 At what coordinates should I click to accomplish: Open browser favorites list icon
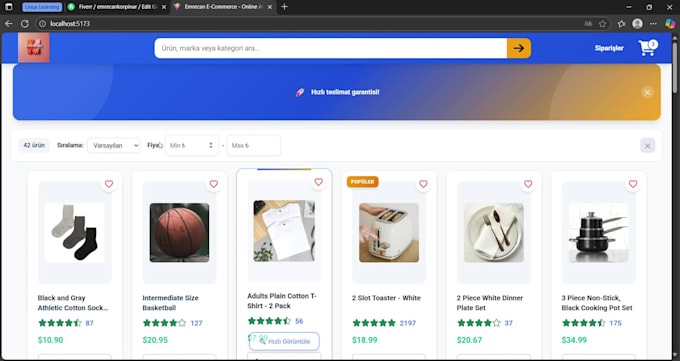pos(621,24)
